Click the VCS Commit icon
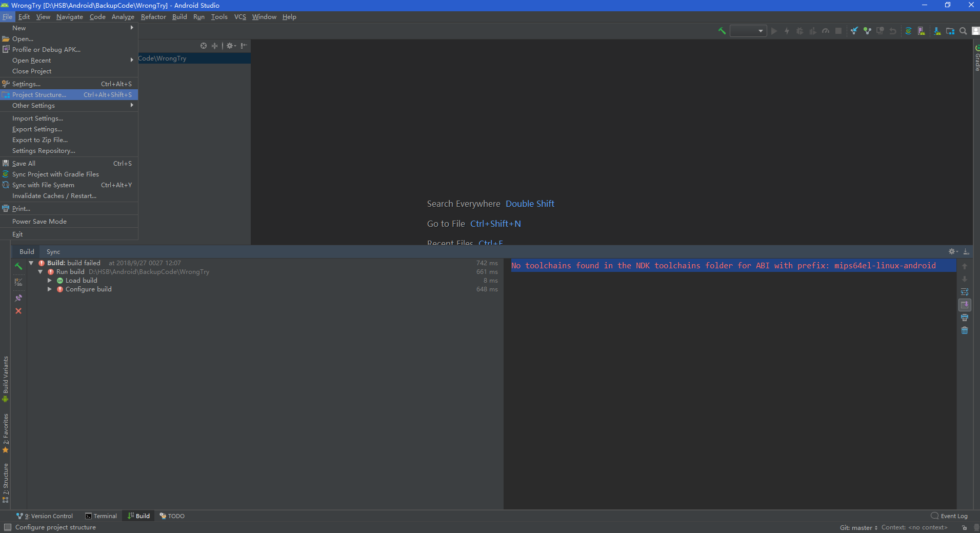Image resolution: width=980 pixels, height=533 pixels. (867, 31)
